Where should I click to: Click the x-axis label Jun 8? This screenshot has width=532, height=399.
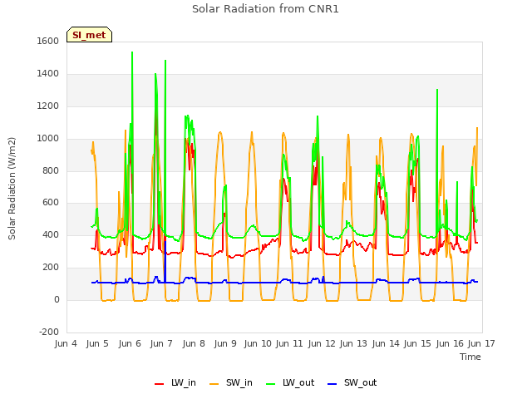[x=194, y=343]
